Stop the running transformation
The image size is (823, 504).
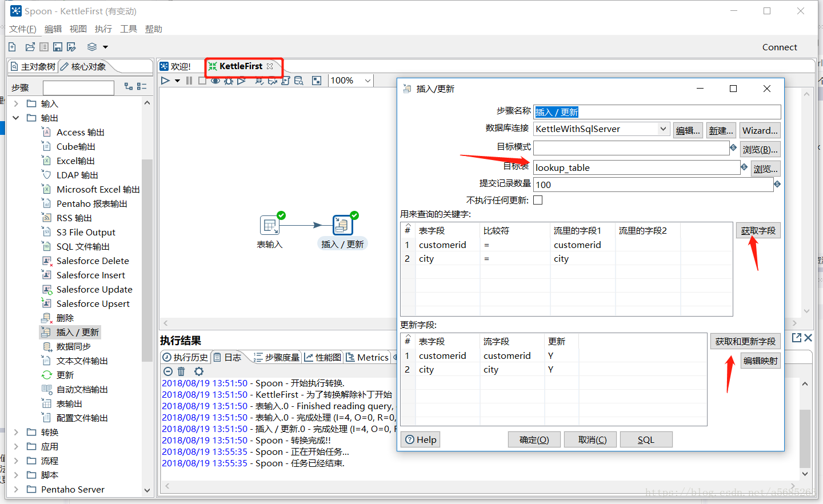click(202, 81)
